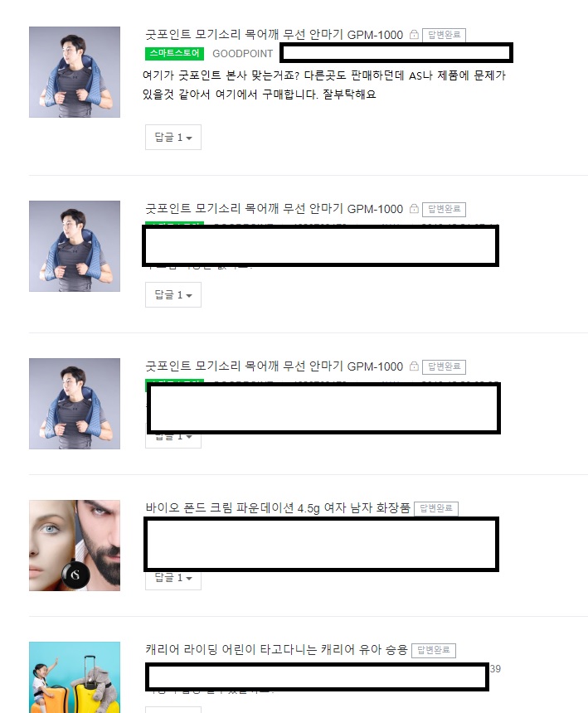Open first massager product thumbnail

tap(75, 72)
